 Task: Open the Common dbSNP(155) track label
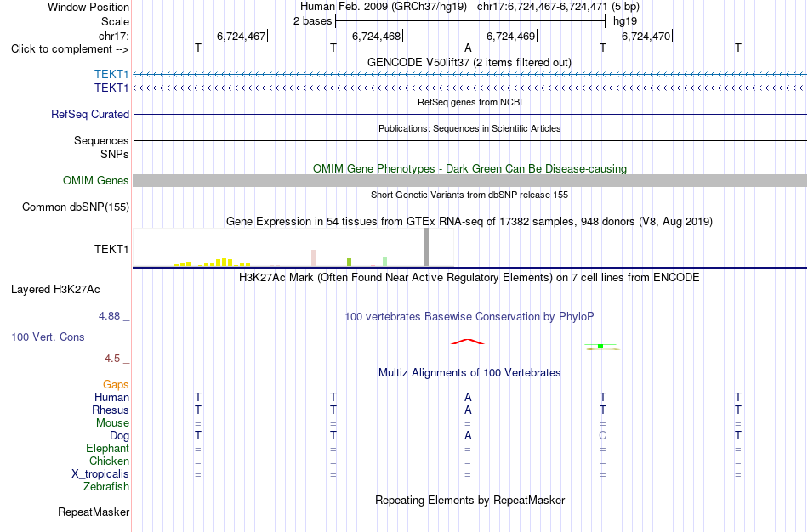76,207
